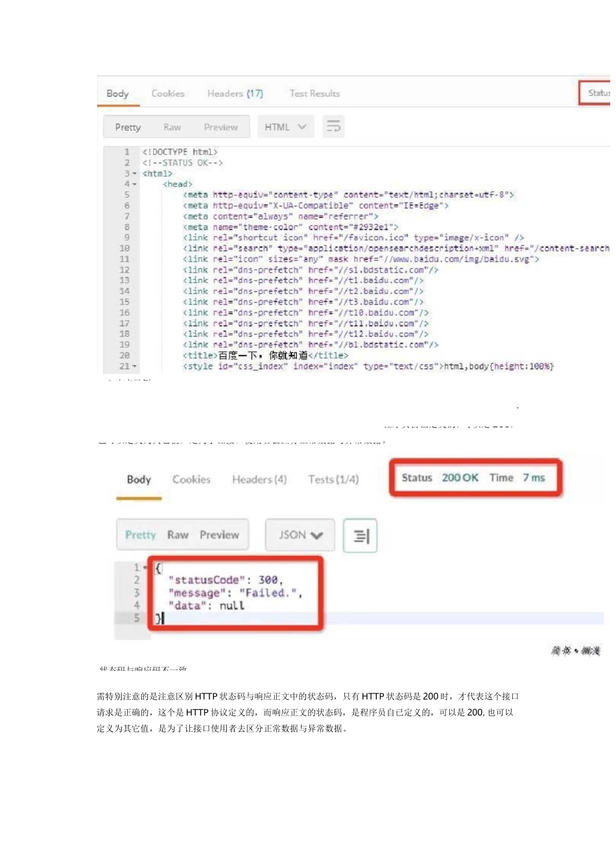616x855 pixels.
Task: Open the Tests (1/4) tab
Action: point(333,479)
